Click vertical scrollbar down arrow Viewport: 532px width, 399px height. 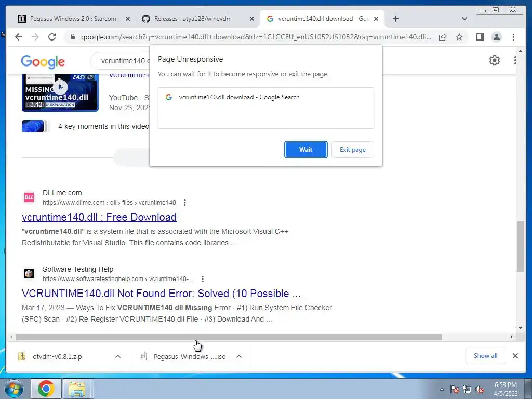coord(521,328)
